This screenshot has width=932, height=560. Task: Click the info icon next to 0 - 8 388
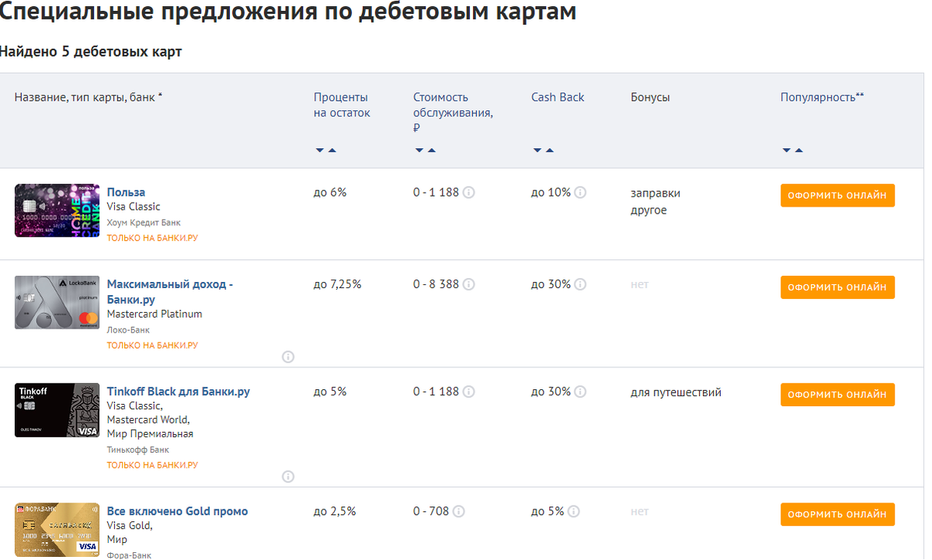tap(468, 284)
